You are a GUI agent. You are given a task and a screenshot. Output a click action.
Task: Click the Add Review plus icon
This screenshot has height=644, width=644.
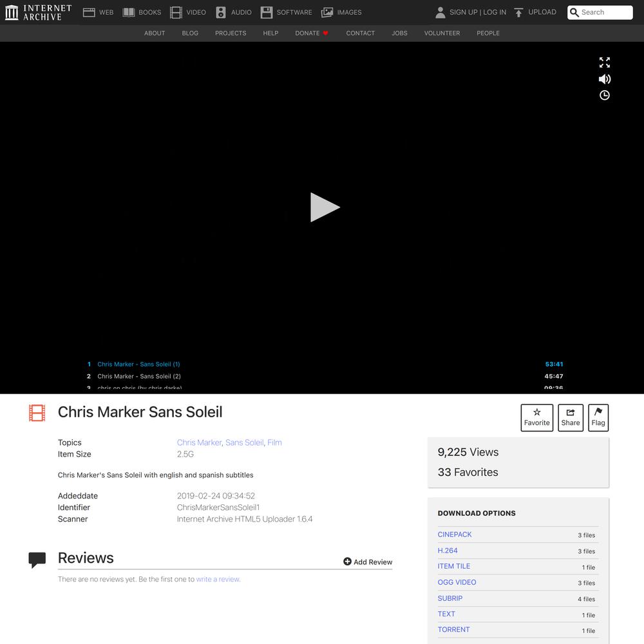point(347,561)
